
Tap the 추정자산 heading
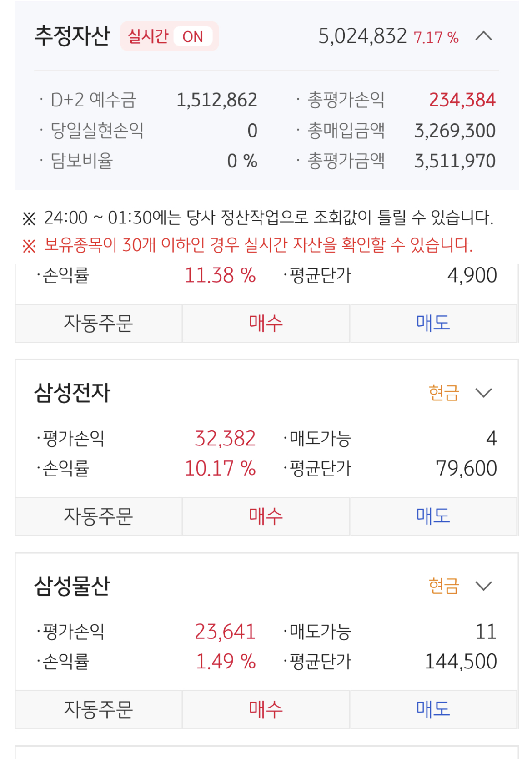click(x=72, y=36)
